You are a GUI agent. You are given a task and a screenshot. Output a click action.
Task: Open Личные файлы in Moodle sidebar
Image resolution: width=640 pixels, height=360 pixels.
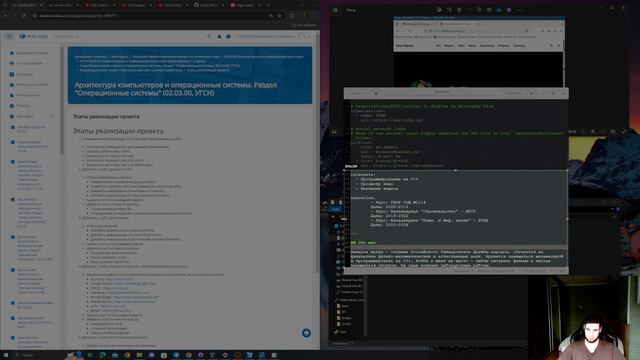tap(26, 95)
